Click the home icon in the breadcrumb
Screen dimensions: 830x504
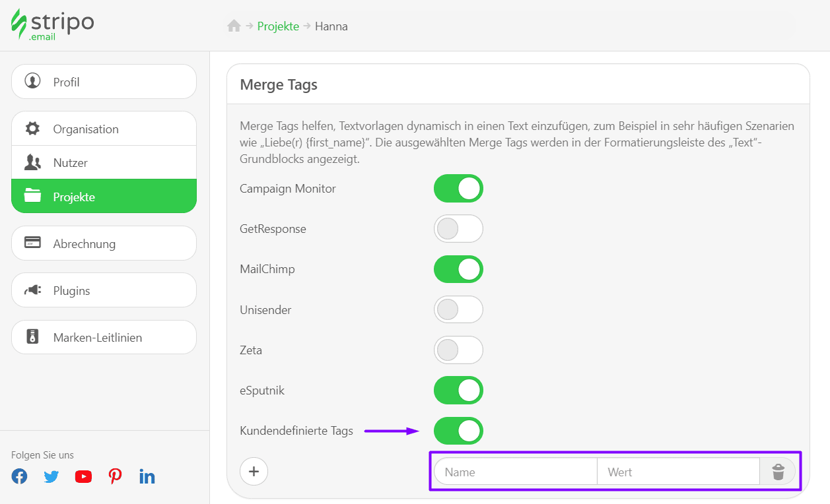(234, 25)
